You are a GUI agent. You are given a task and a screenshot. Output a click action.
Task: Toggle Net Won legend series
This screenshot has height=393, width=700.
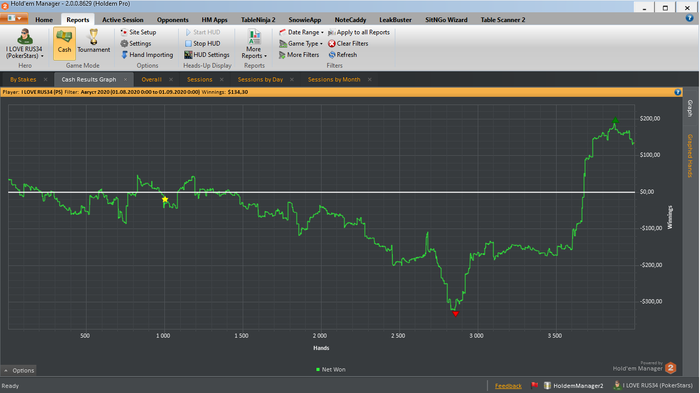click(331, 369)
